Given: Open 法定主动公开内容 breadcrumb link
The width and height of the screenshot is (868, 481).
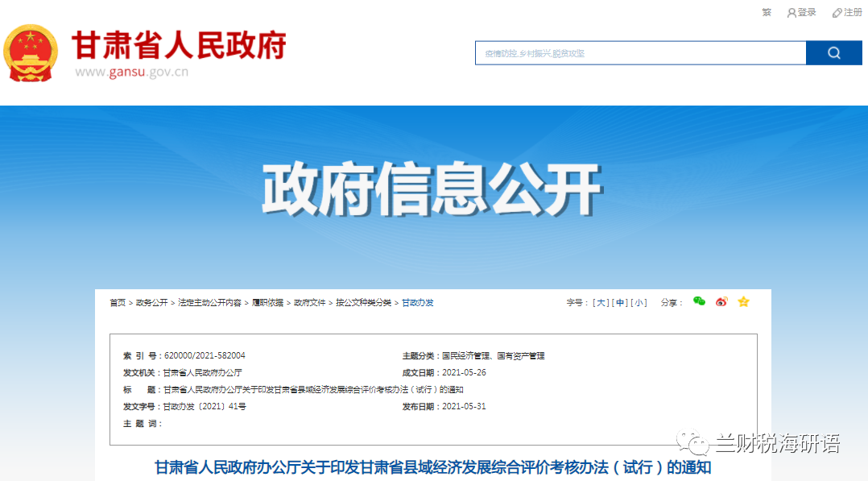Looking at the screenshot, I should coord(210,303).
